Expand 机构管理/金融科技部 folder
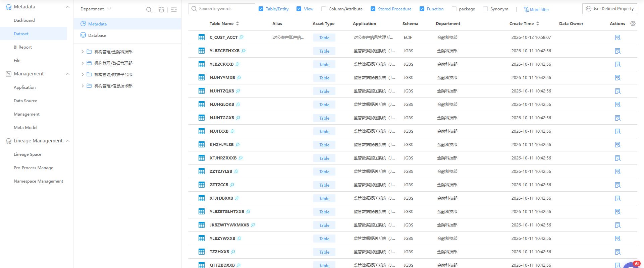644x268 pixels. pos(83,52)
